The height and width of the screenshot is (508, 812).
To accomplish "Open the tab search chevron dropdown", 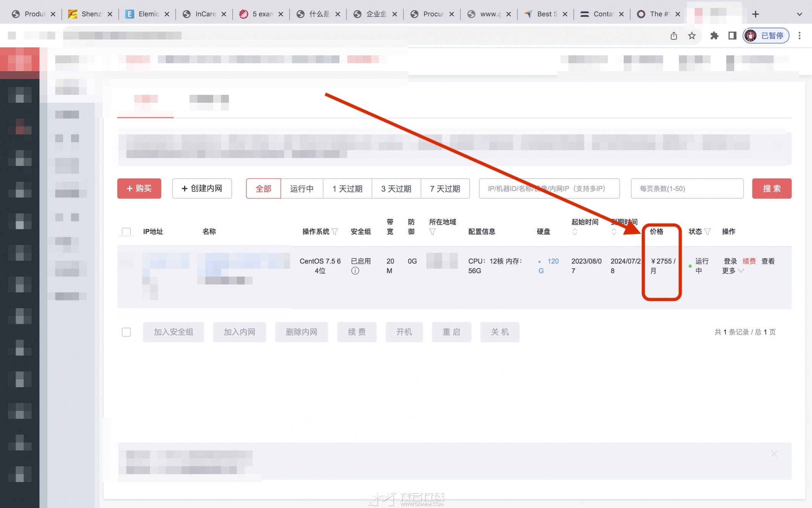I will [799, 14].
